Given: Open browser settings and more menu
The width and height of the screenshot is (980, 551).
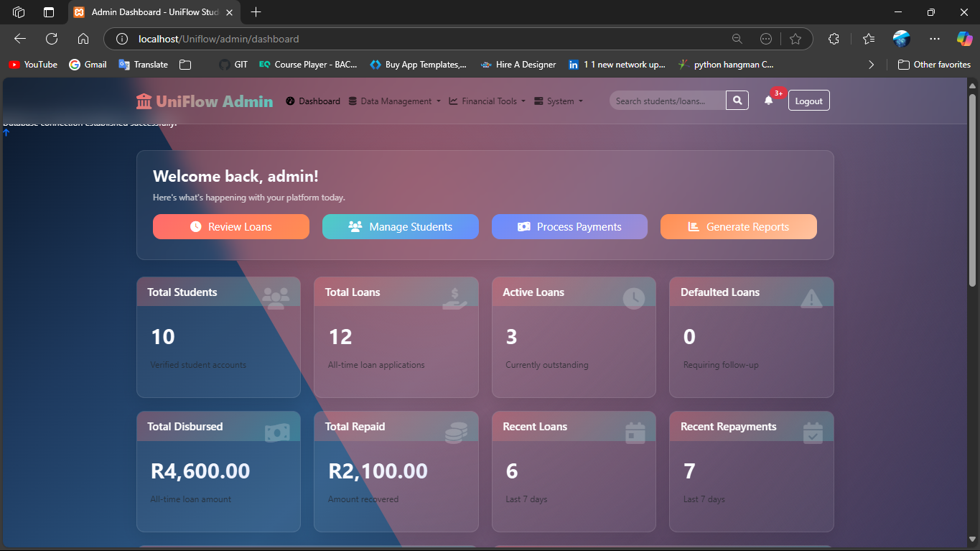Looking at the screenshot, I should point(934,39).
